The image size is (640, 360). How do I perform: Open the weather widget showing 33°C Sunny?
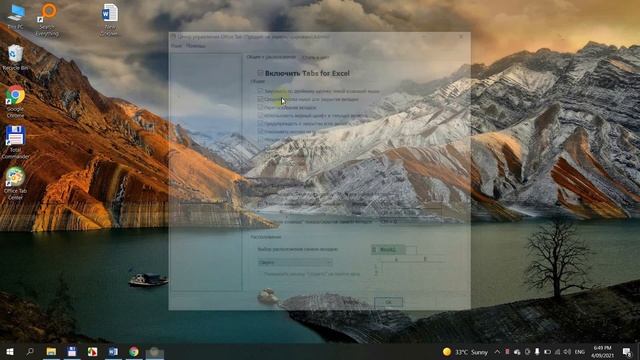pyautogui.click(x=465, y=352)
